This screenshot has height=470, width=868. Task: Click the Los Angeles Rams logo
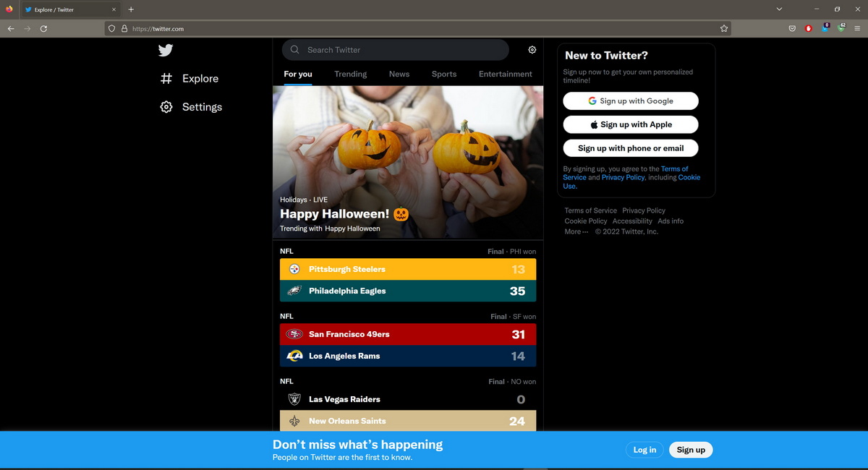point(294,356)
